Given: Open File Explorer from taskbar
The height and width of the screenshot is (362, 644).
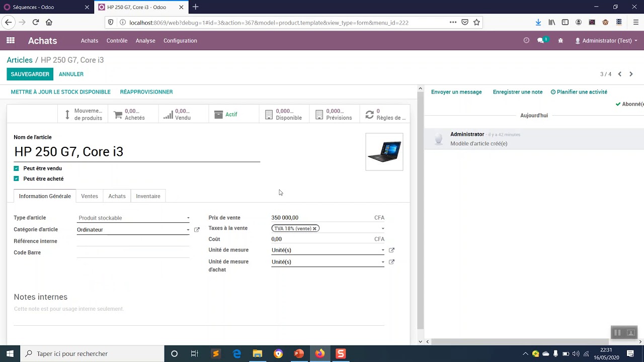Looking at the screenshot, I should [x=258, y=353].
